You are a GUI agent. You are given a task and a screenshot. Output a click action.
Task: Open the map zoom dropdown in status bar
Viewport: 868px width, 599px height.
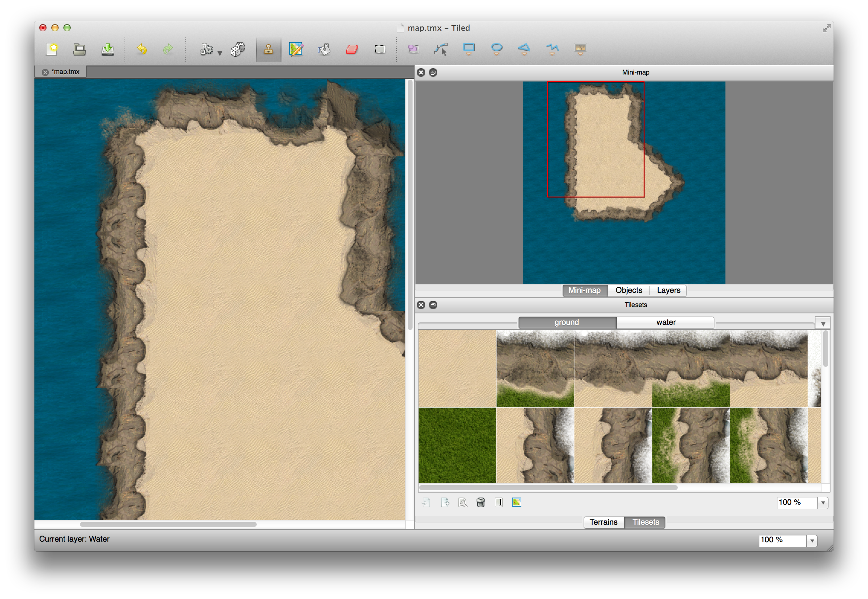[812, 540]
